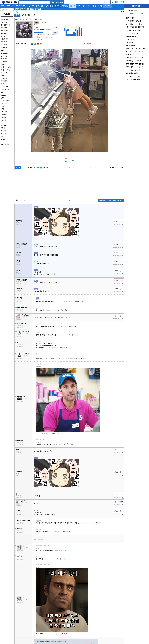Zoom out using the magnifier minus icon
This screenshot has width=149, height=644.
pos(70,168)
